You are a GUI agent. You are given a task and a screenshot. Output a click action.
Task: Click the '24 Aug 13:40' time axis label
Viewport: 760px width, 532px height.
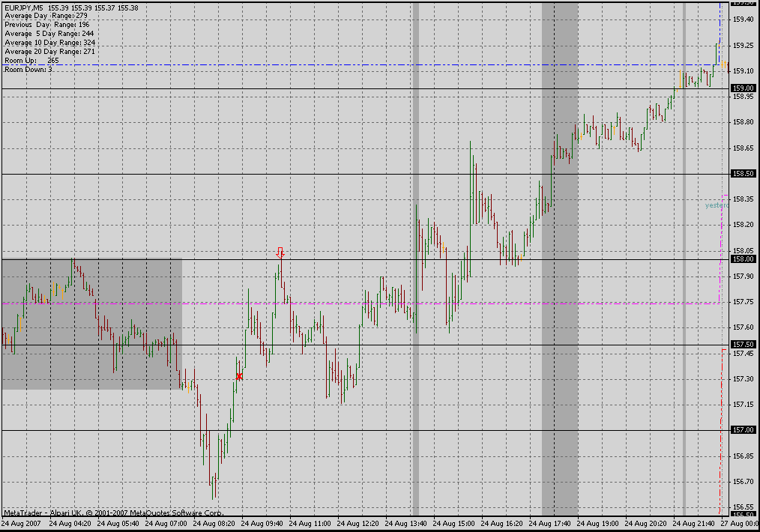[405, 524]
